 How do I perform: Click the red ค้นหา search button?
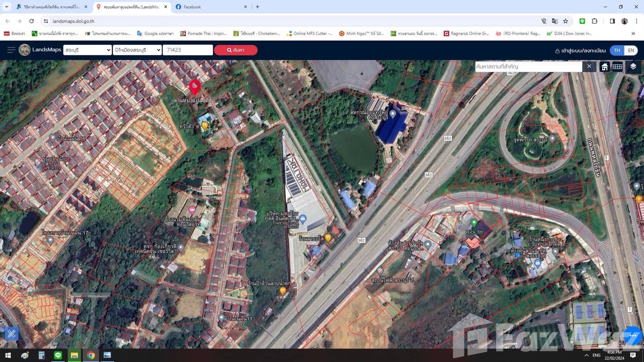pos(236,50)
